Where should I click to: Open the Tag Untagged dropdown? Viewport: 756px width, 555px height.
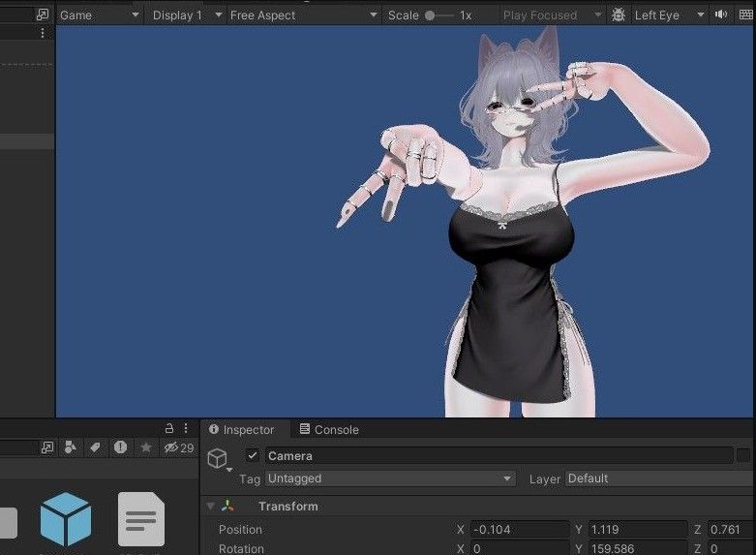390,478
